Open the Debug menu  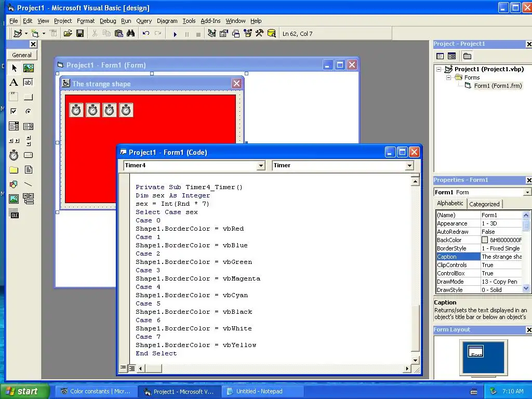pyautogui.click(x=108, y=21)
